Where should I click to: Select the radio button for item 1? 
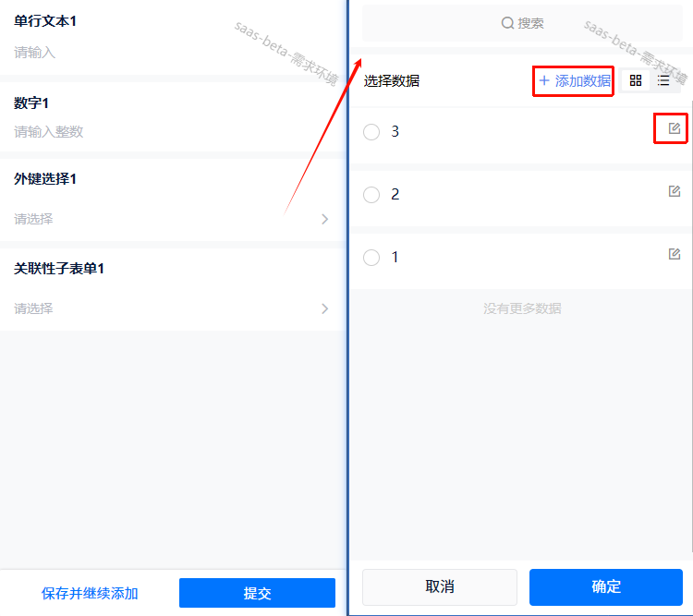tap(371, 258)
